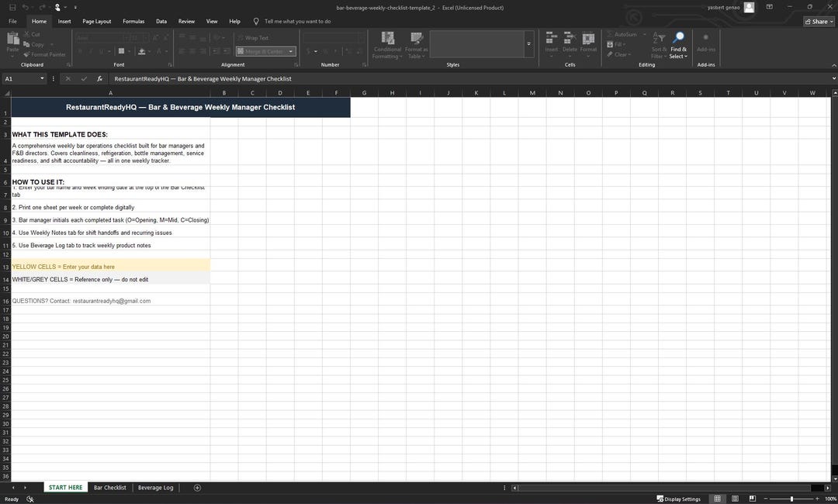Click the Font Color letter A swatch

[159, 51]
